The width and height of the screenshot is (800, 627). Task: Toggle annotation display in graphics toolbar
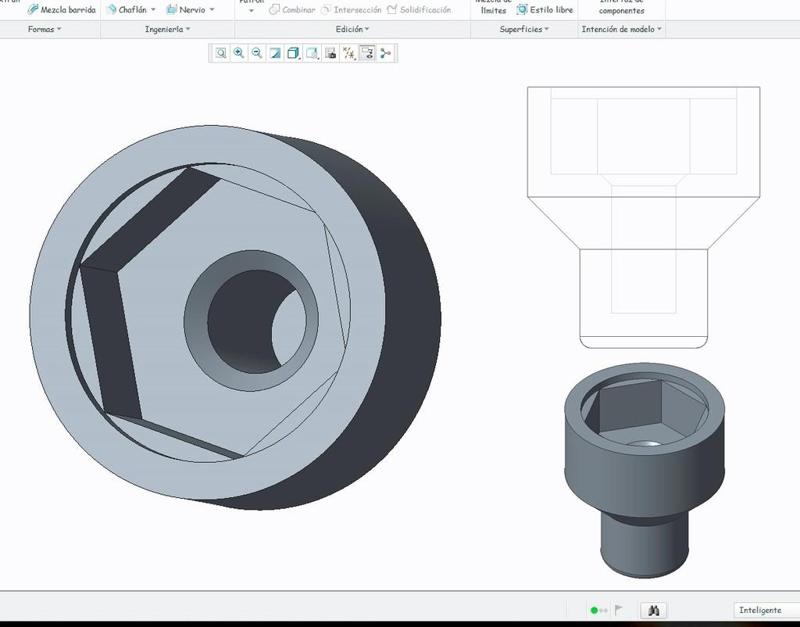367,53
